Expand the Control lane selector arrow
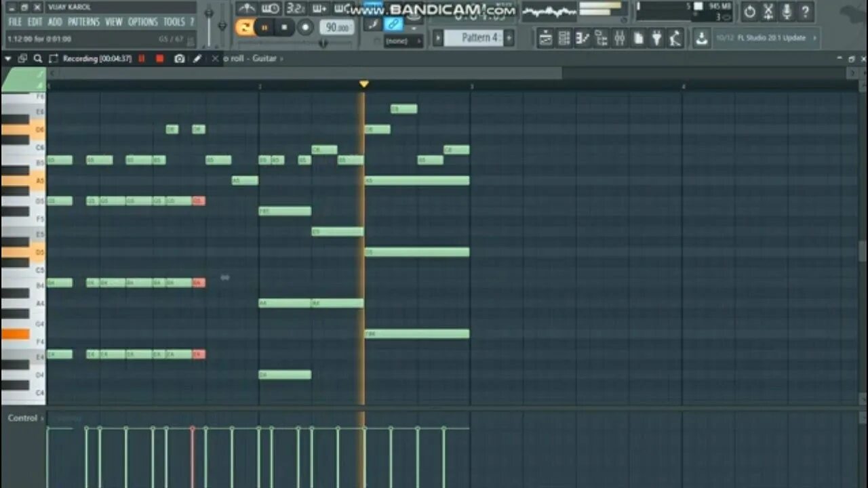Viewport: 868px width, 488px height. 42,418
